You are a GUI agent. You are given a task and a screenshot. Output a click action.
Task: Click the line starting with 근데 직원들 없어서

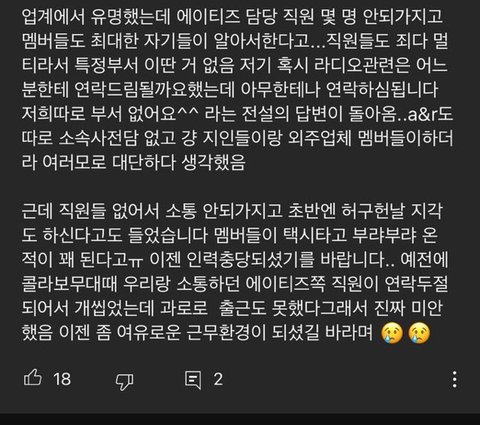[x=232, y=211]
